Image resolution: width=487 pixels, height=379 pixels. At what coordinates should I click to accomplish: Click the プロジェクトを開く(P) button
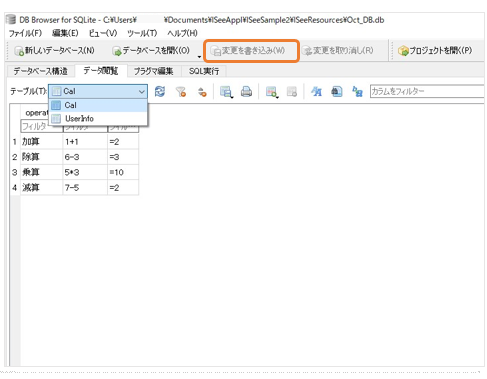click(x=436, y=51)
